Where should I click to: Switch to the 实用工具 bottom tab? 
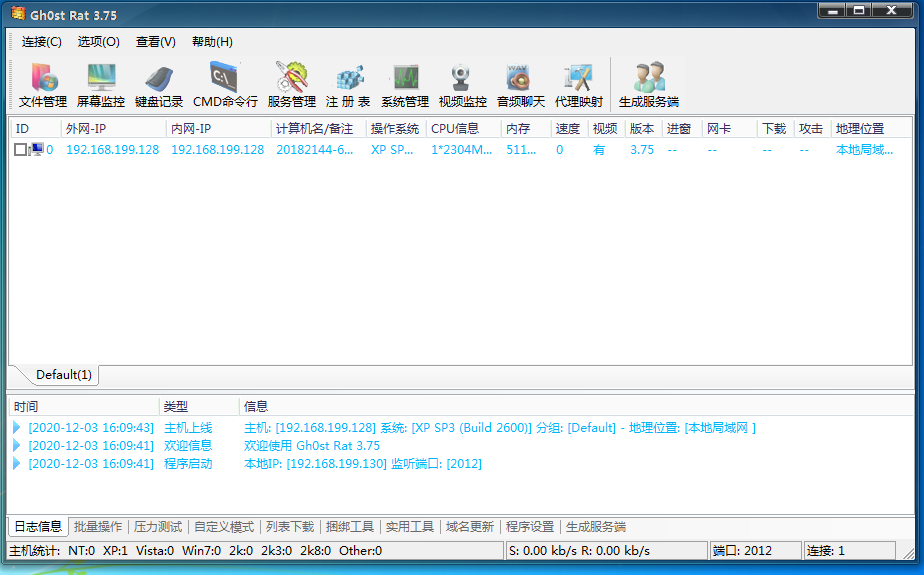click(x=410, y=527)
